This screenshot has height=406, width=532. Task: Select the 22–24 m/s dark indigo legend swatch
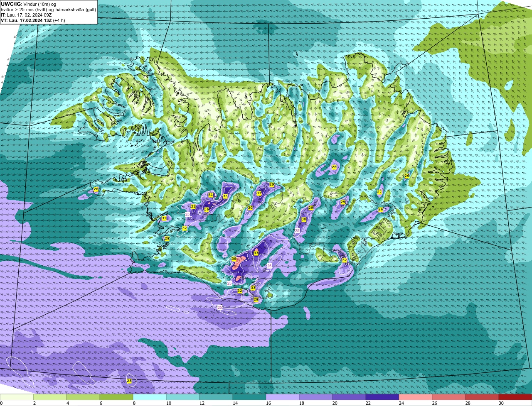(x=382, y=397)
